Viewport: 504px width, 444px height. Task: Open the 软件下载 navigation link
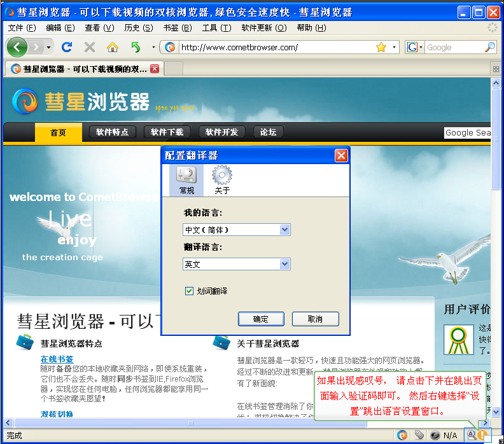click(167, 132)
